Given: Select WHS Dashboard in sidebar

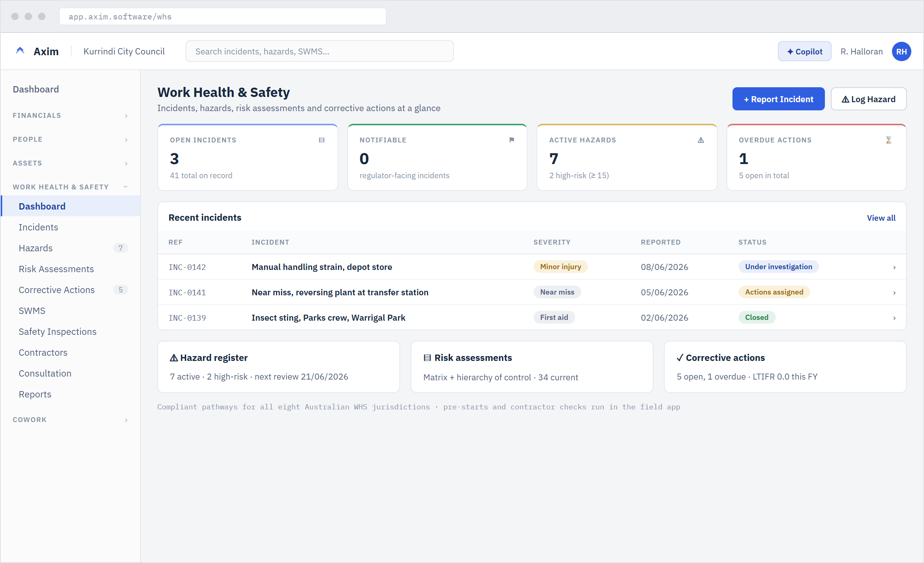Looking at the screenshot, I should point(71,206).
